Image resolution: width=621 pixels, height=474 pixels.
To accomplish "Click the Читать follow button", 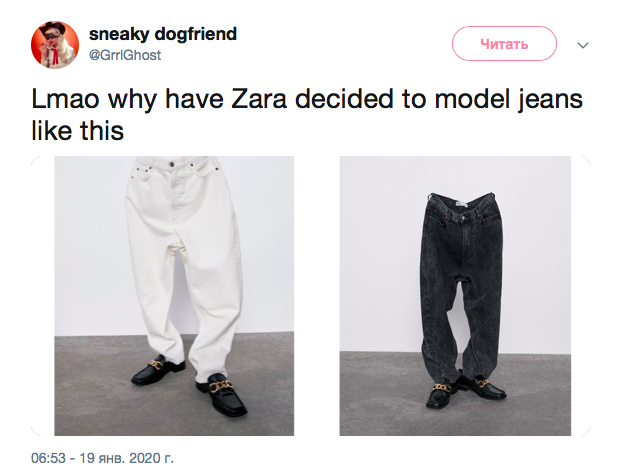I will tap(504, 44).
